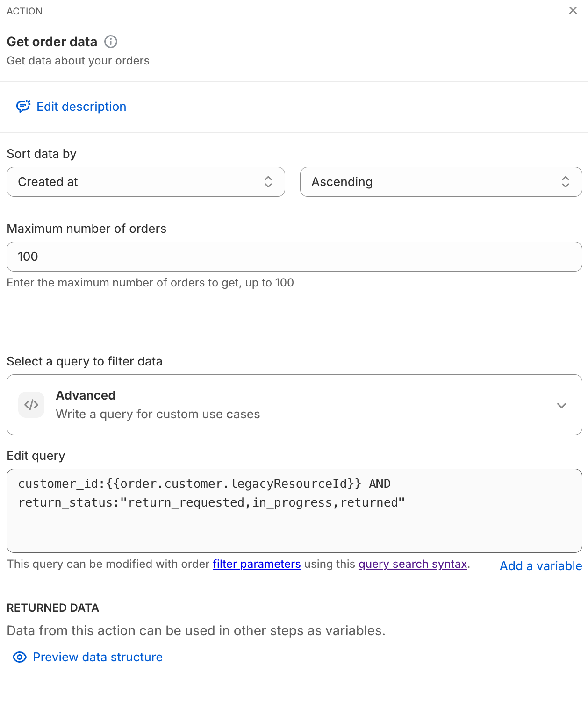Image resolution: width=588 pixels, height=701 pixels.
Task: Click the info icon beside Get order data
Action: point(111,42)
